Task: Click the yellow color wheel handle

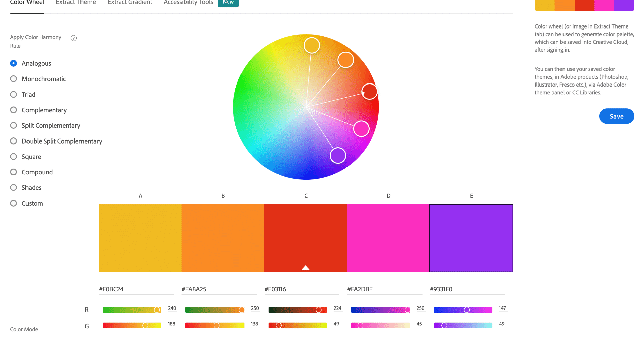Action: coord(312,45)
